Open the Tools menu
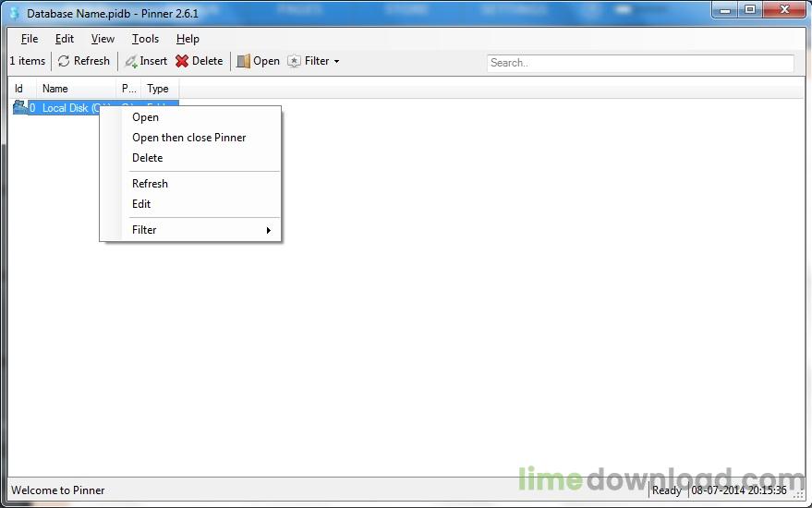 point(145,39)
